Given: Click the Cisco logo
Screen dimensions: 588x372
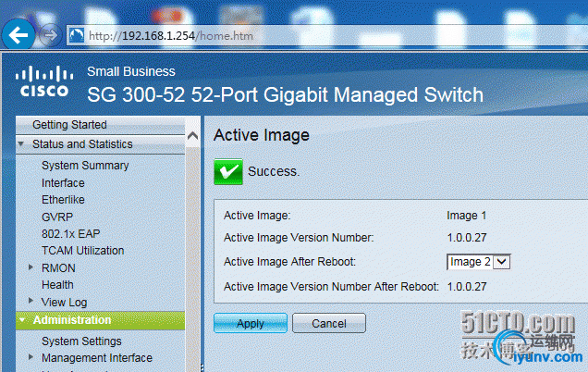Looking at the screenshot, I should [45, 81].
